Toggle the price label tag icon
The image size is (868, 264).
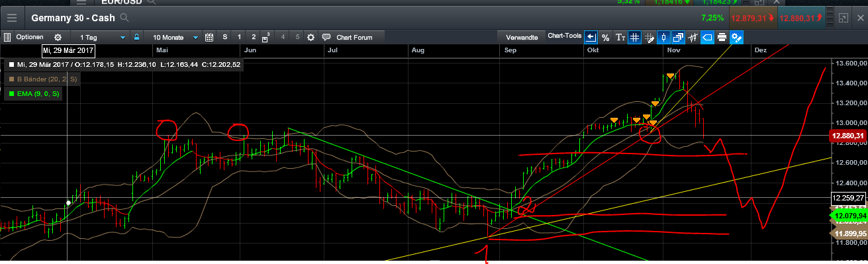tap(707, 37)
